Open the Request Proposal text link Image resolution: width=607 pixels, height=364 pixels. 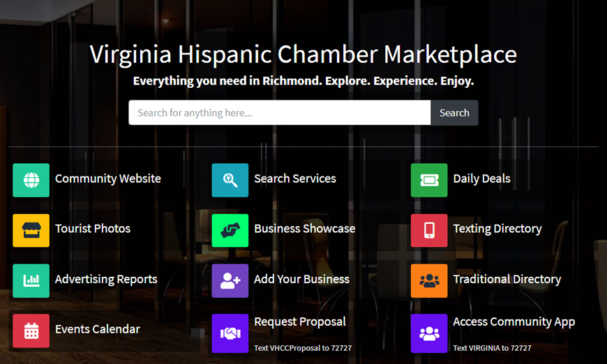[x=300, y=322]
